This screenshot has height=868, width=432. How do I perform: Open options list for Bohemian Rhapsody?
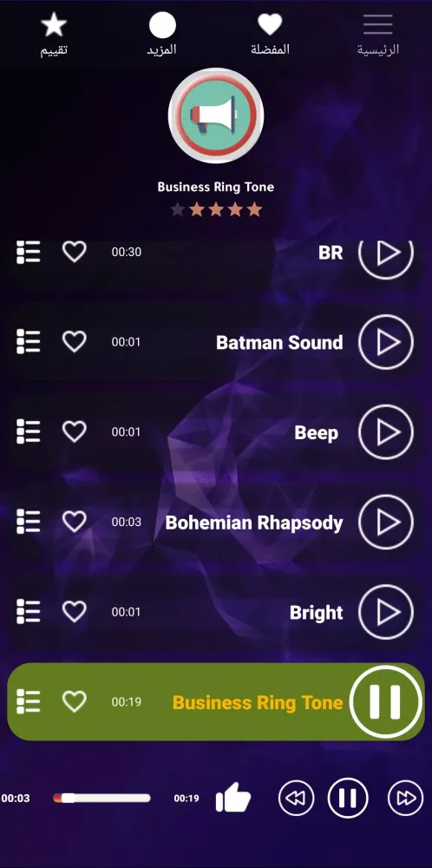29,522
